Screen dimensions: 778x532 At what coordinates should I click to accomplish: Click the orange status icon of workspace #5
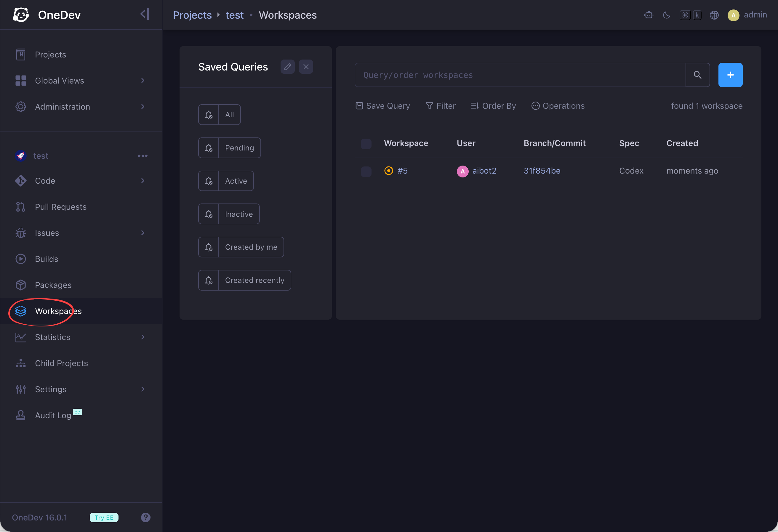pos(388,171)
